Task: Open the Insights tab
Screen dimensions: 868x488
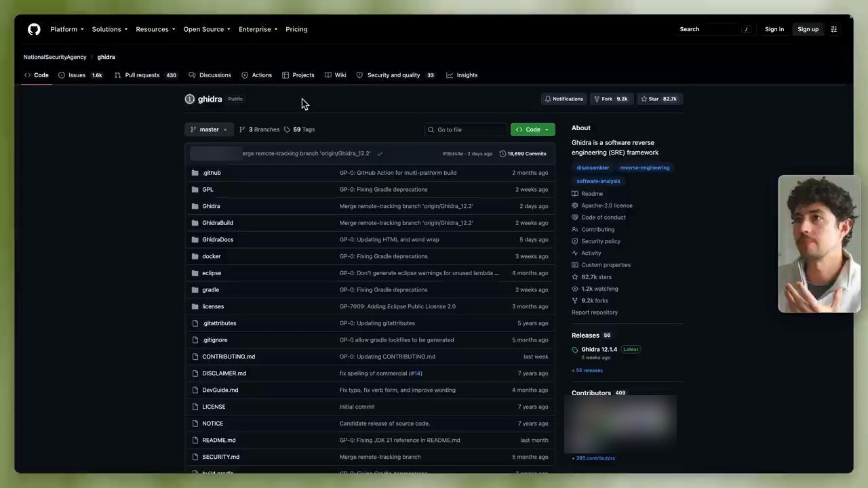Action: [462, 75]
